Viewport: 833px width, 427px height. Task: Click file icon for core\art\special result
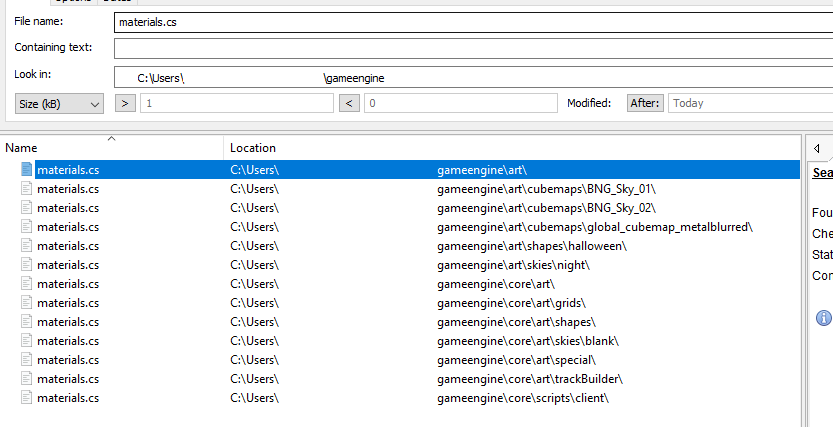coord(27,360)
